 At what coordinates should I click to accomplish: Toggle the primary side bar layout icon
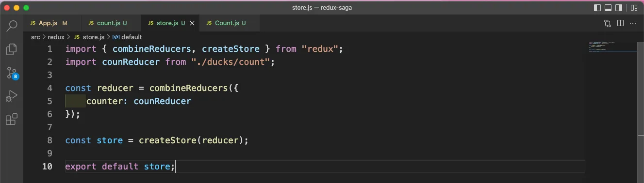click(x=597, y=8)
